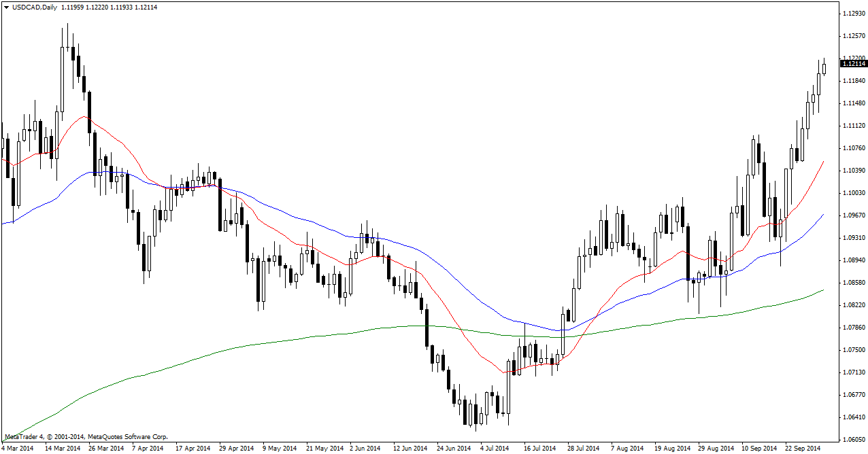Click the 22 Sep 2014 date label
The height and width of the screenshot is (454, 868).
[x=803, y=449]
